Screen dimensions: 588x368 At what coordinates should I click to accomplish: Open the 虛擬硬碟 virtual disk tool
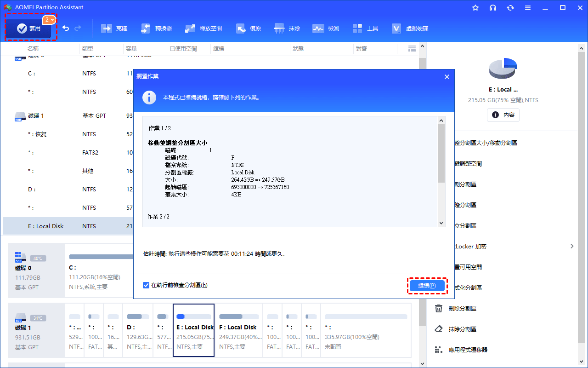click(x=410, y=29)
